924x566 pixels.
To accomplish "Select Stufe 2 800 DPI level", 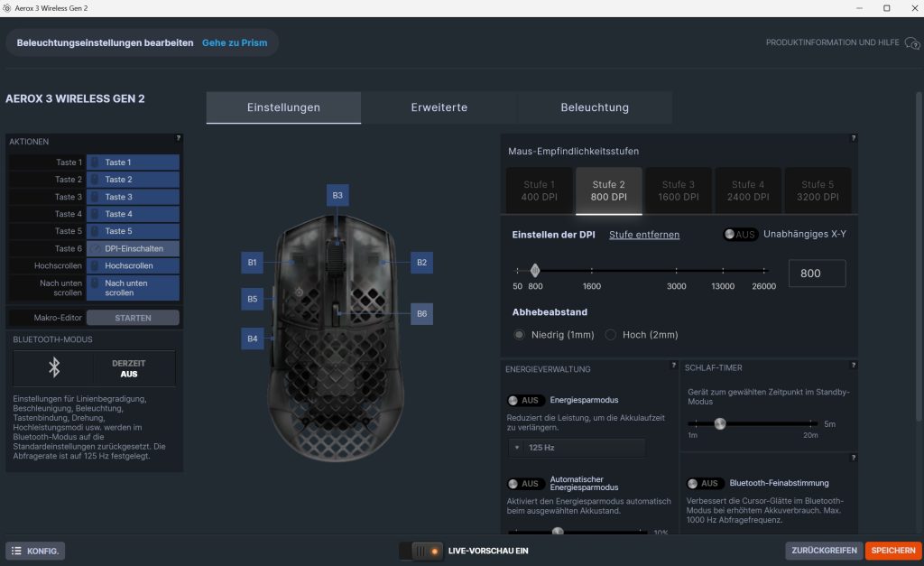I will pos(609,190).
